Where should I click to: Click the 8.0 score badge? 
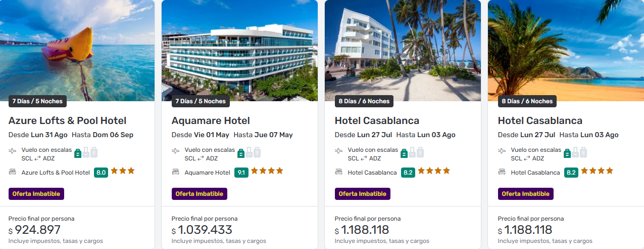[101, 173]
